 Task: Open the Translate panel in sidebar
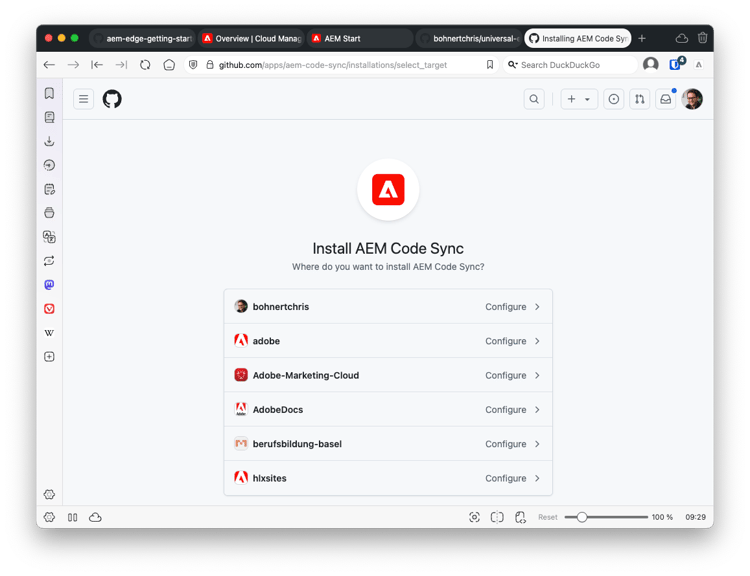click(49, 237)
